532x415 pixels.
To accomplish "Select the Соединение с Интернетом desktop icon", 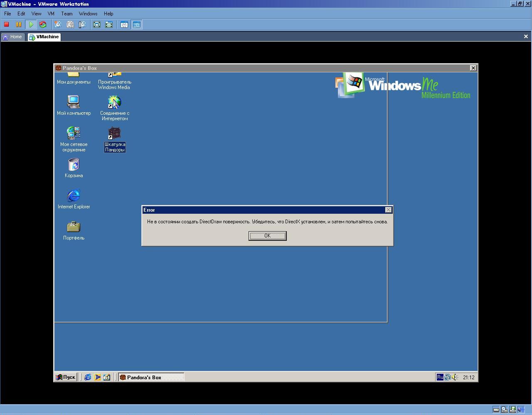I will click(114, 108).
